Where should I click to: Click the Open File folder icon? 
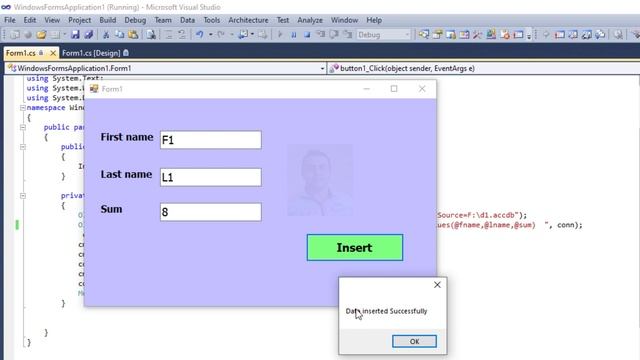pos(41,35)
